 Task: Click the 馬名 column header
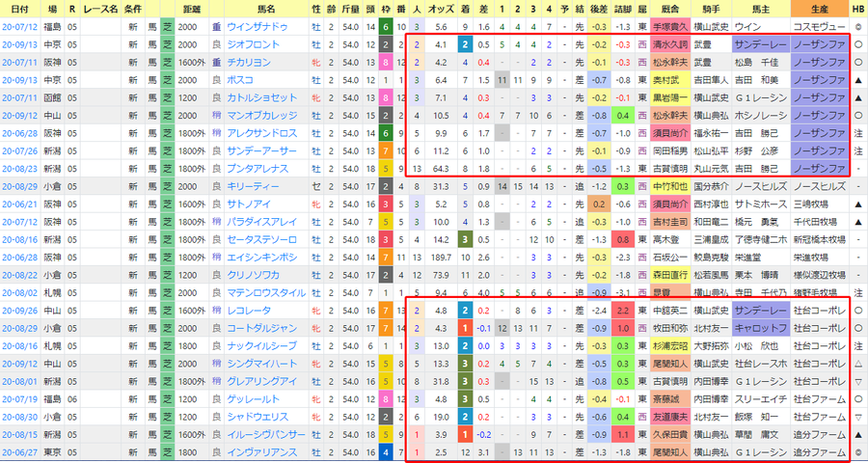[266, 9]
